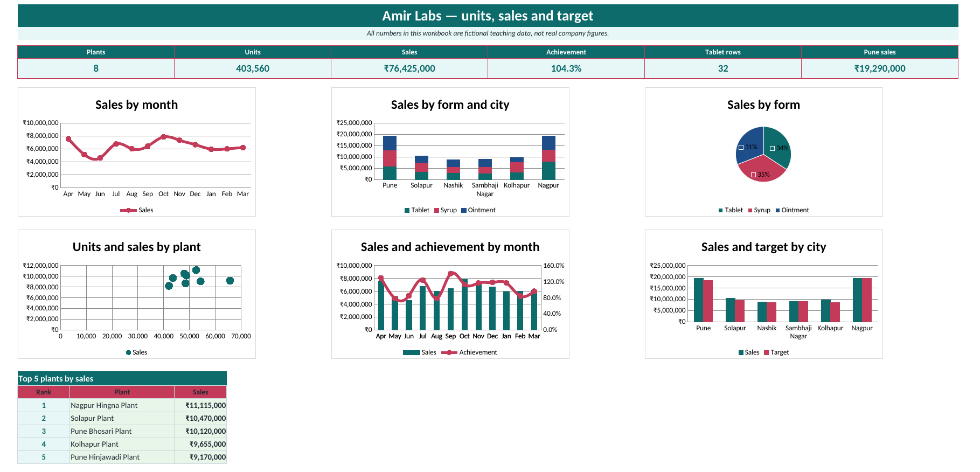The height and width of the screenshot is (472, 980).
Task: Click the "Units and sales by plant" chart title
Action: point(137,247)
